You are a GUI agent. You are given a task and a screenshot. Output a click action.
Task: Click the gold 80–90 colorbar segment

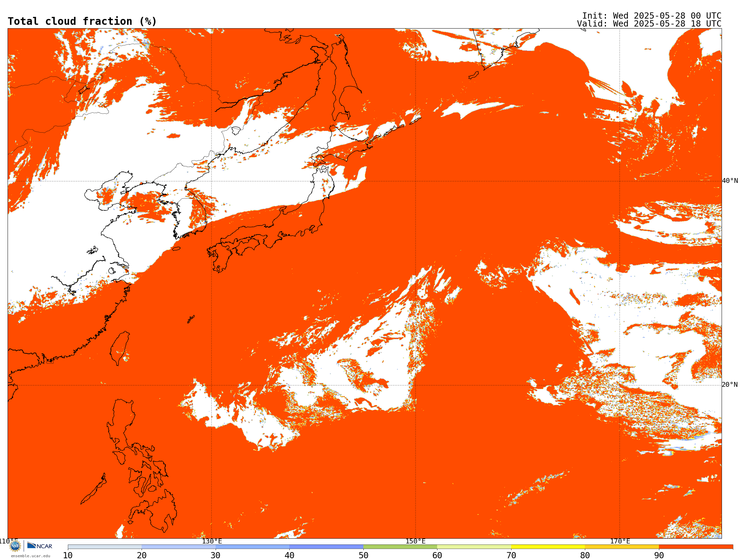(x=622, y=547)
